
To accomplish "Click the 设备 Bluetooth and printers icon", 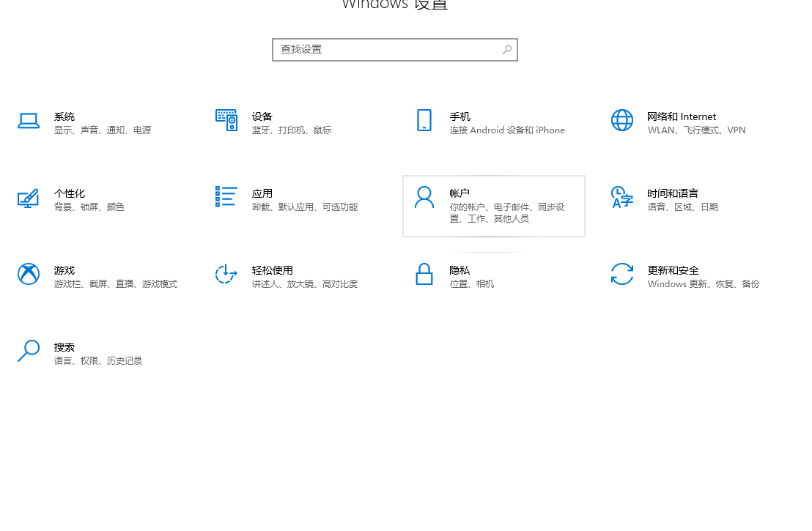I will (226, 121).
